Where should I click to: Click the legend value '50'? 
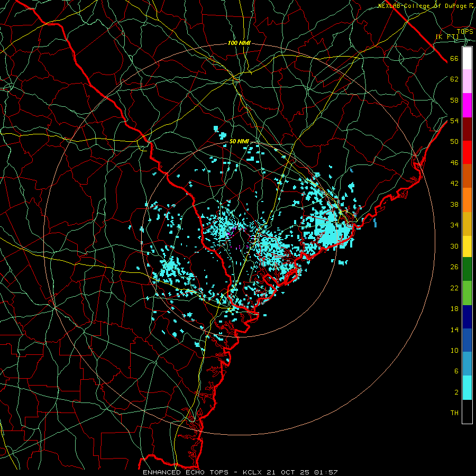coord(454,142)
